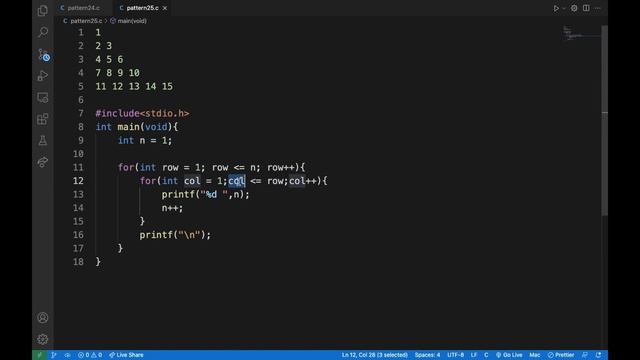Click 'int main(void){' code line
The image size is (640, 360).
click(x=137, y=127)
